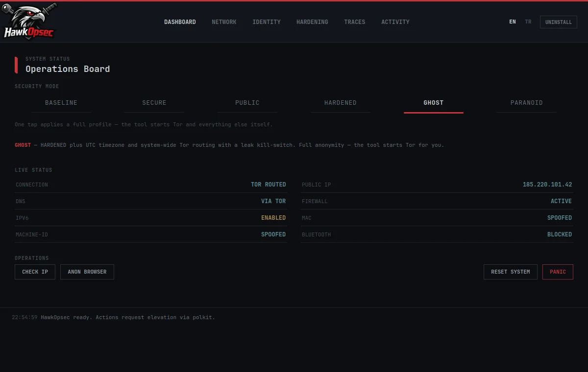
Task: Launch the Anon Browser
Action: click(x=87, y=272)
